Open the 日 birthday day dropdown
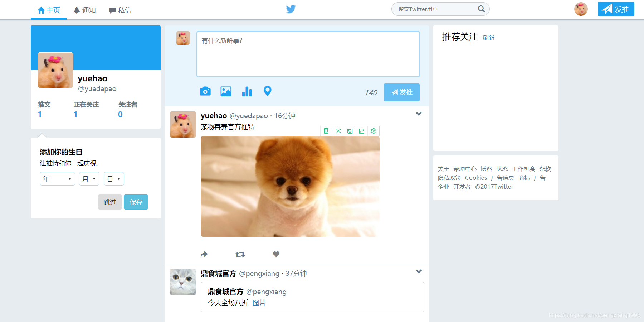Image resolution: width=644 pixels, height=322 pixels. click(114, 179)
